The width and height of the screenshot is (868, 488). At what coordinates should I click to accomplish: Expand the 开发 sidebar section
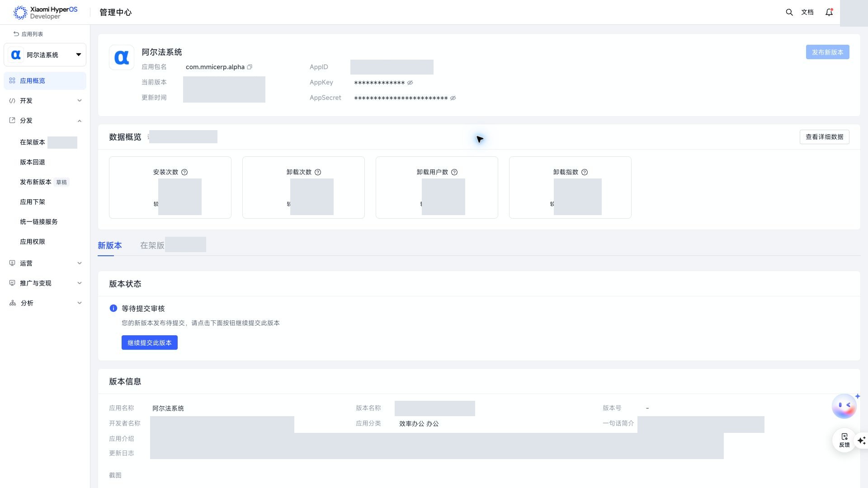pos(45,101)
